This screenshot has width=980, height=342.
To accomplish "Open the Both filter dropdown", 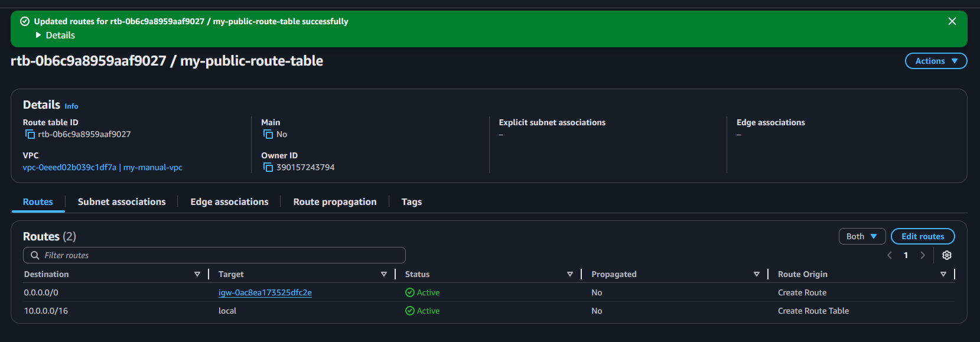I will click(x=862, y=236).
